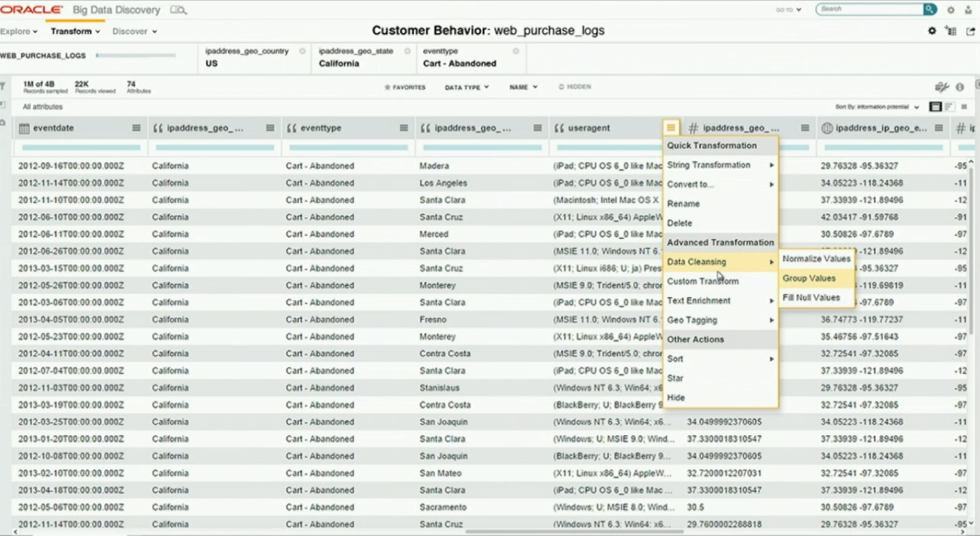Remove ipaddress_geo_state California filter
The image size is (980, 536).
tap(407, 51)
